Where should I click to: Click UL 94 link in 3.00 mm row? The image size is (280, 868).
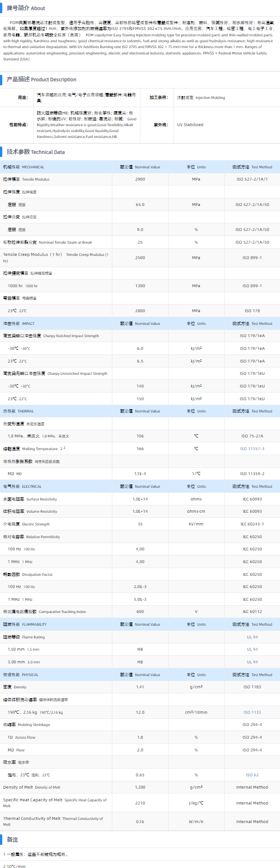[x=252, y=662]
